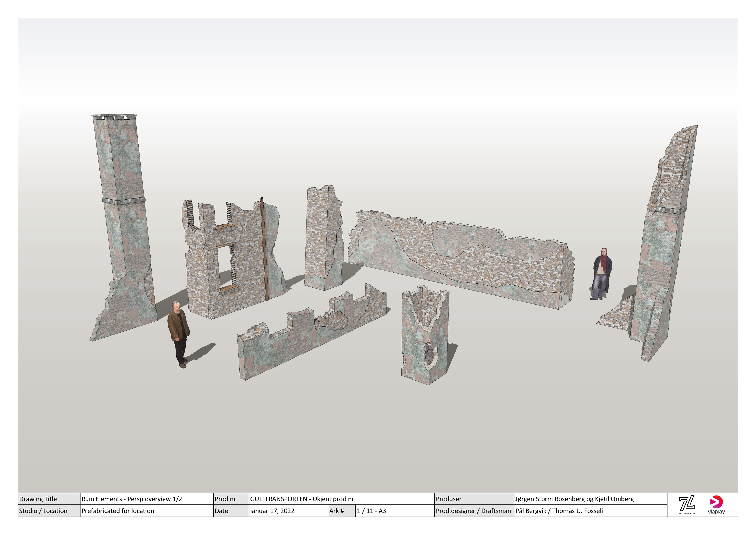Click the 'GULLTRANSPORTEN - Ukjent prod nr' cell

click(x=302, y=499)
